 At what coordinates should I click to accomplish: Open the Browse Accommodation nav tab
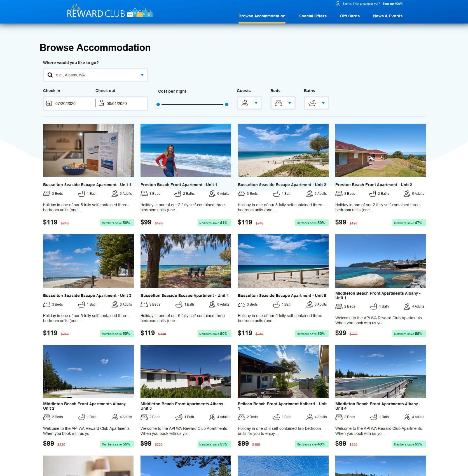262,16
